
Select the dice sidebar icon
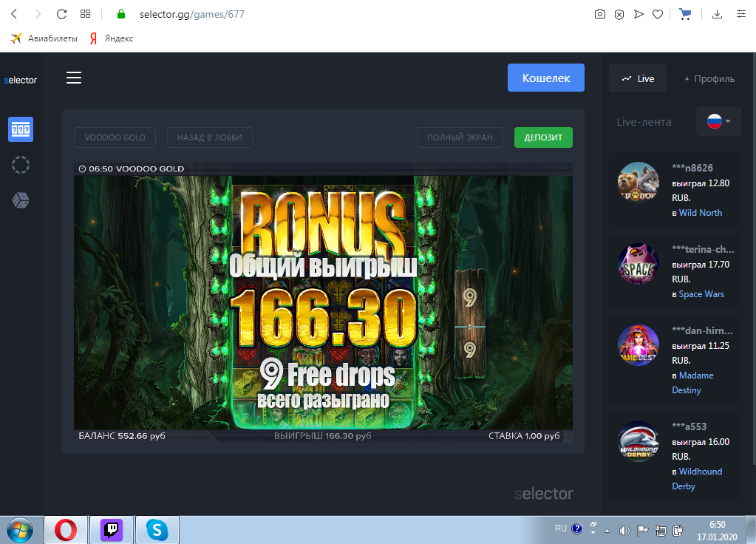click(21, 200)
